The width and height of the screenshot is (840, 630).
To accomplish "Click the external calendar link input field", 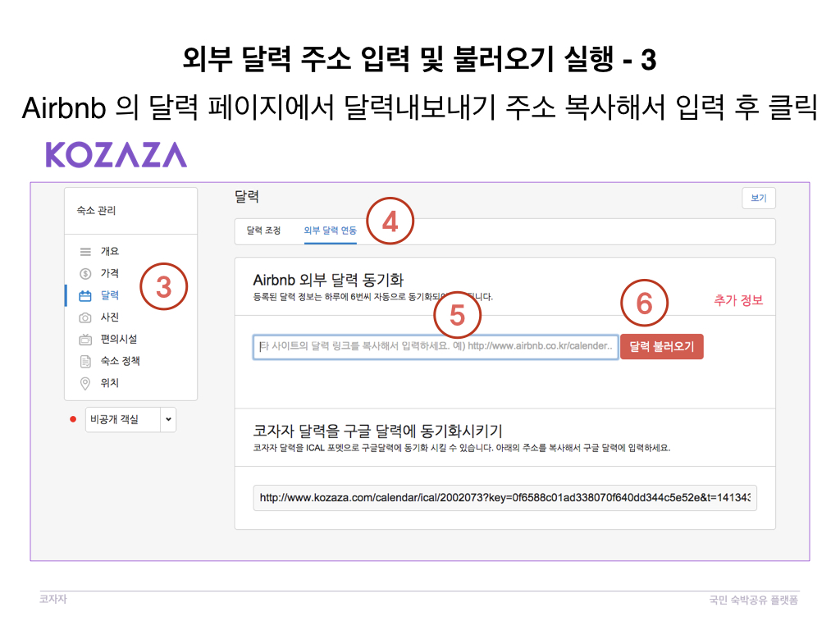I will click(x=436, y=347).
